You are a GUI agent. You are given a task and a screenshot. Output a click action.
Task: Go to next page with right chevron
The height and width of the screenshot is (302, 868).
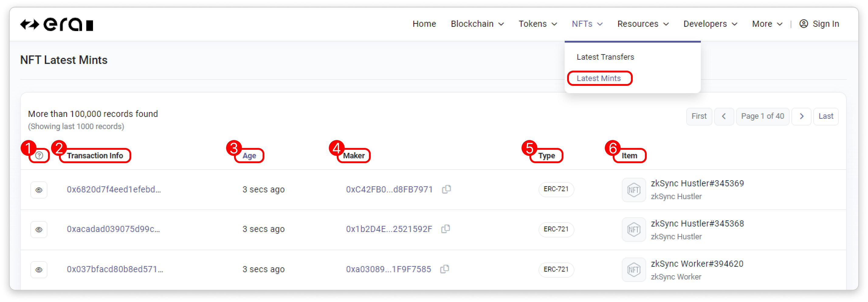tap(801, 116)
